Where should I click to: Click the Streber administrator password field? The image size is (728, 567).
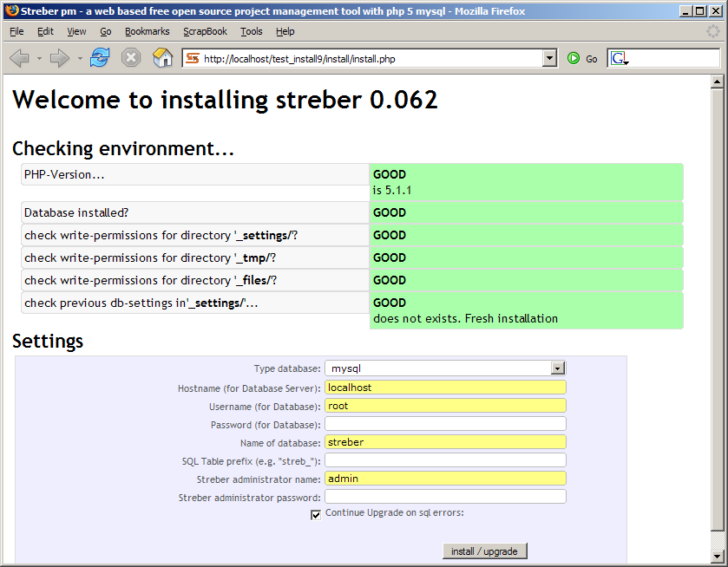point(445,497)
